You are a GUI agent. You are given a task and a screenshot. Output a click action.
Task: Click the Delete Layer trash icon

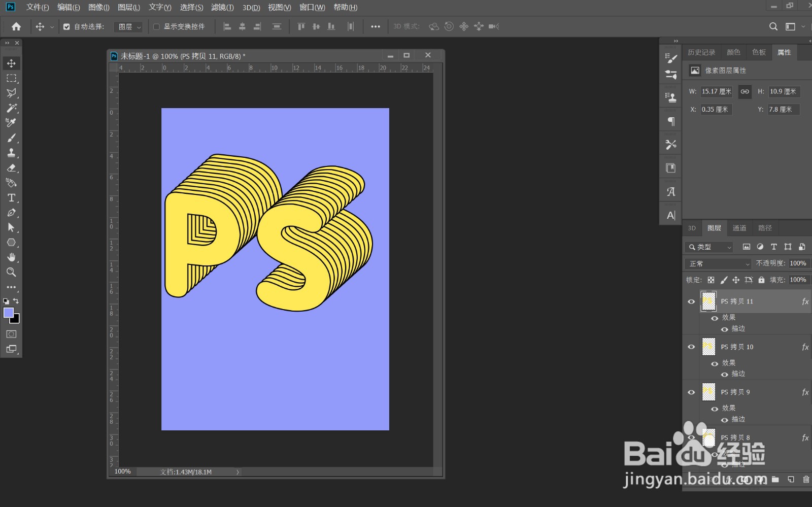(806, 479)
